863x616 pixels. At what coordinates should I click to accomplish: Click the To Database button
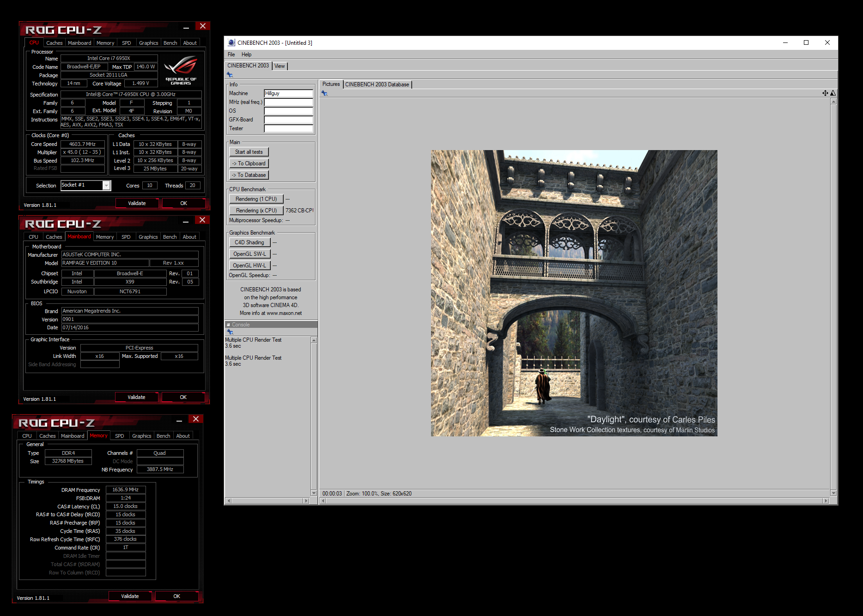pos(249,175)
